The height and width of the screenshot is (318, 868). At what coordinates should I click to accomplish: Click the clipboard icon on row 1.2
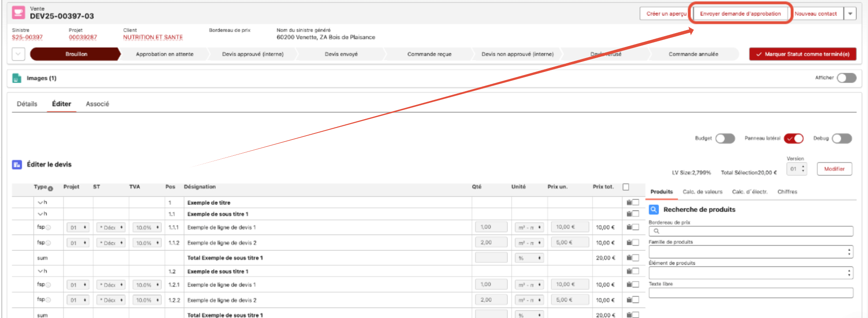(x=629, y=271)
